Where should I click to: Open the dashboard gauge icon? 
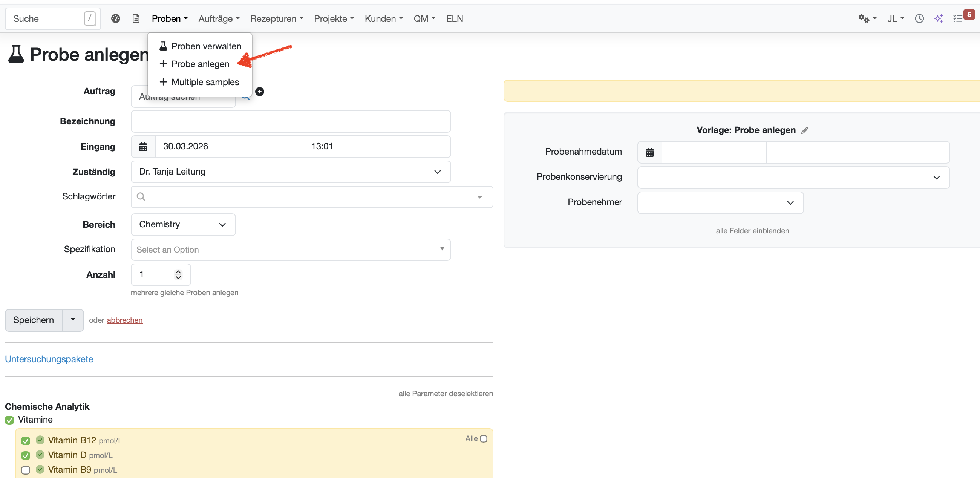(x=116, y=18)
